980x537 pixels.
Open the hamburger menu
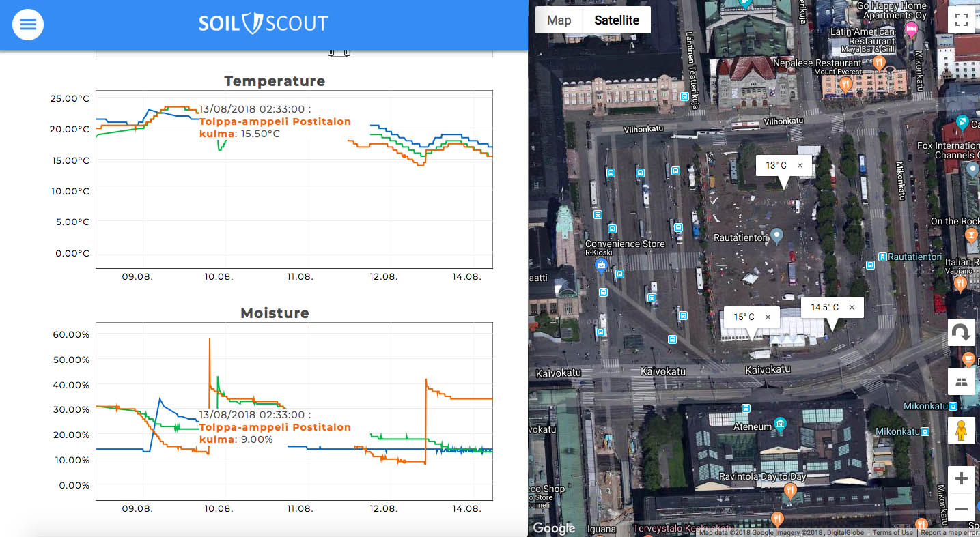[x=28, y=25]
